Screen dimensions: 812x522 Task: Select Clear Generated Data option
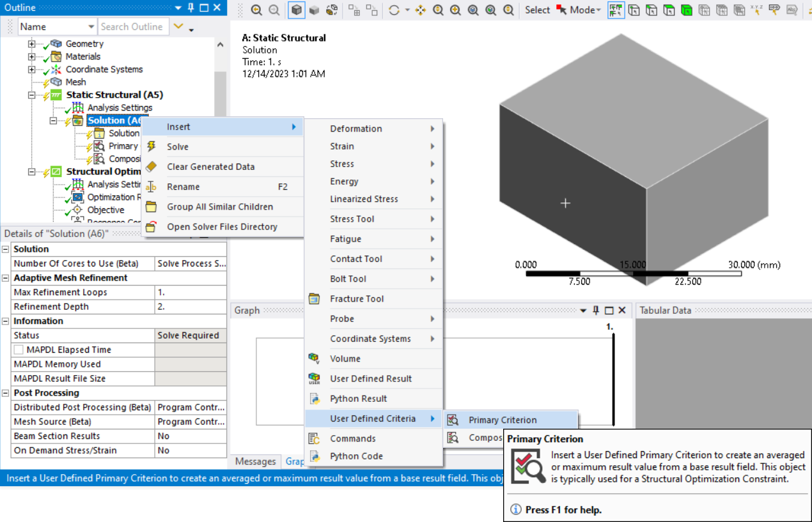click(210, 167)
